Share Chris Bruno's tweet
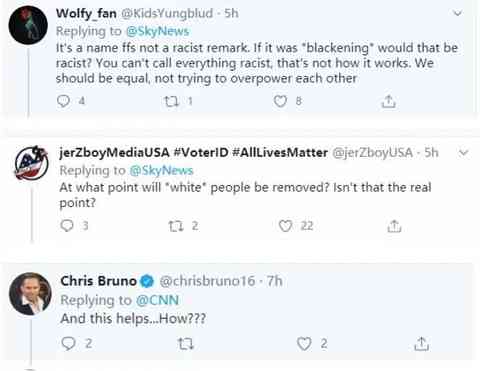 tap(421, 344)
